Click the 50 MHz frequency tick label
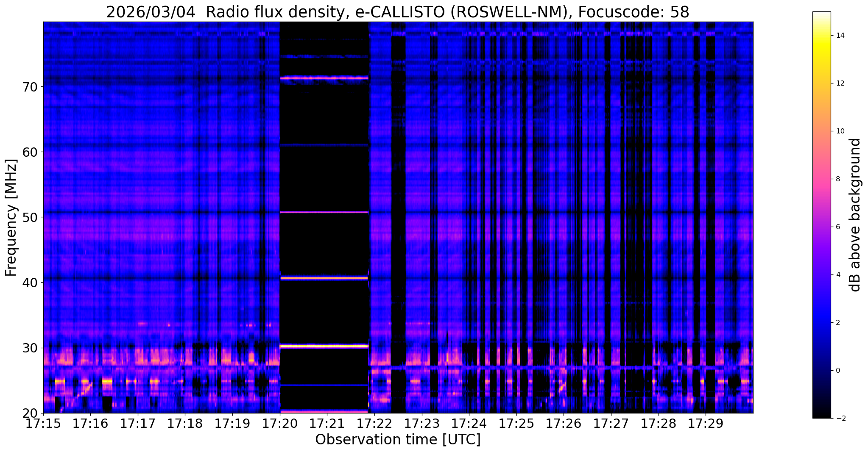This screenshot has width=868, height=452. 30,217
